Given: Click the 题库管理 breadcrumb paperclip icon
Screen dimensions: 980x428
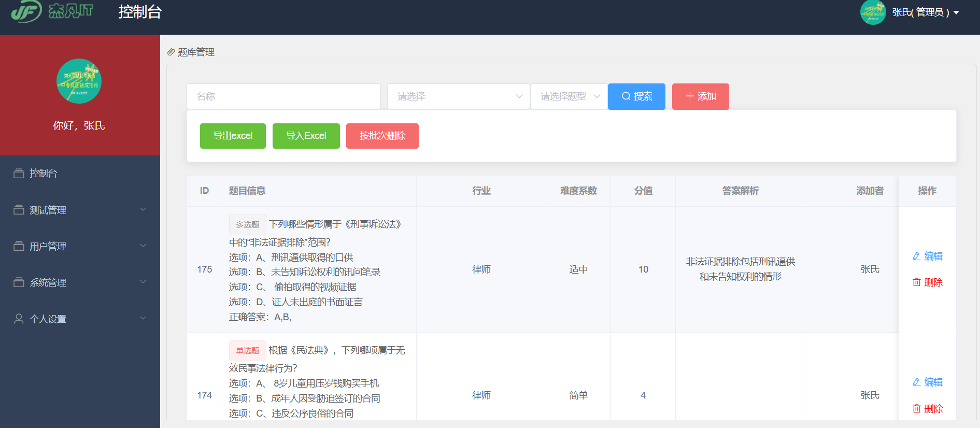Looking at the screenshot, I should 171,52.
